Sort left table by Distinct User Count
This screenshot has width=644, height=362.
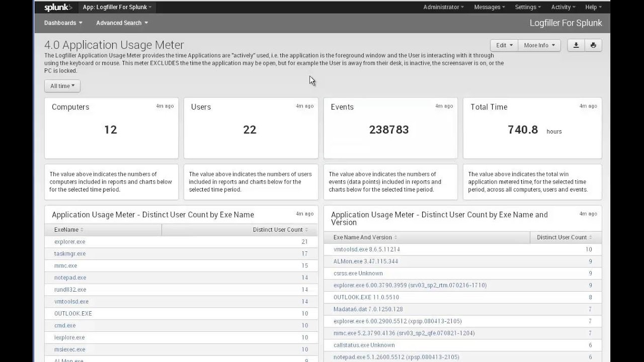click(281, 230)
